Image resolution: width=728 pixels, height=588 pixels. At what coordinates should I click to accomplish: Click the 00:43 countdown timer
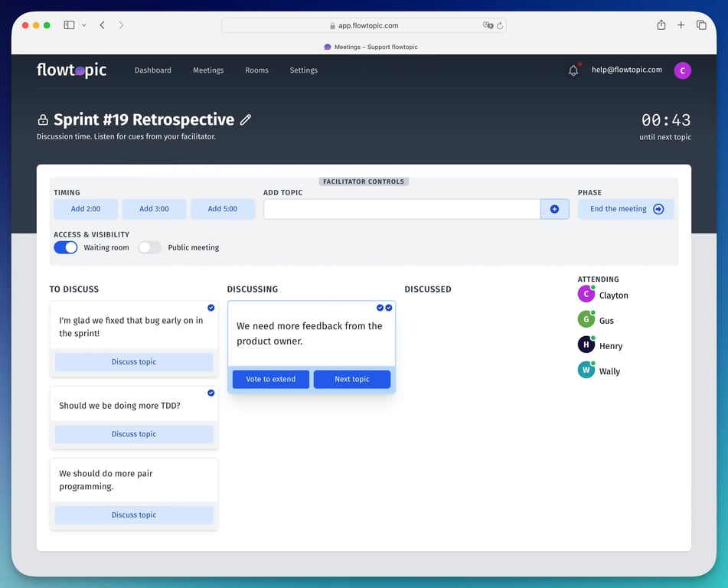666,120
